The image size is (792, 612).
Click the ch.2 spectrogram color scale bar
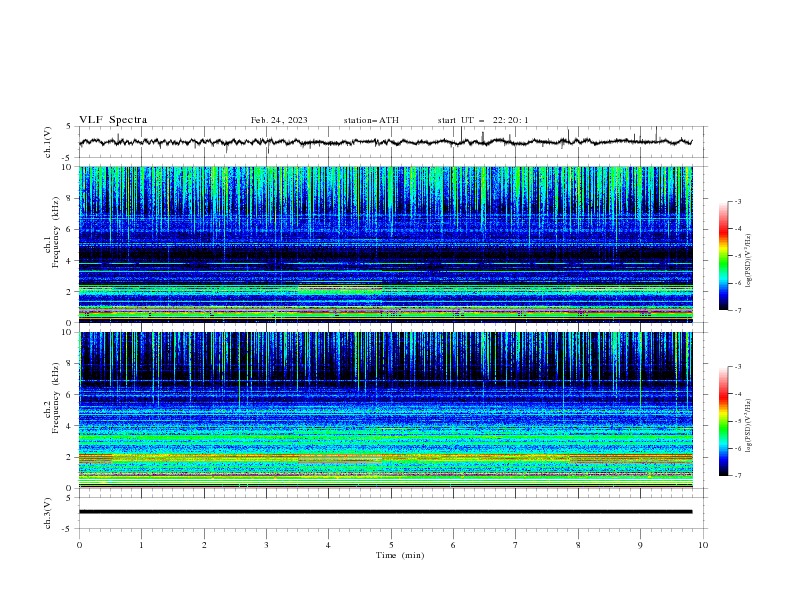723,421
